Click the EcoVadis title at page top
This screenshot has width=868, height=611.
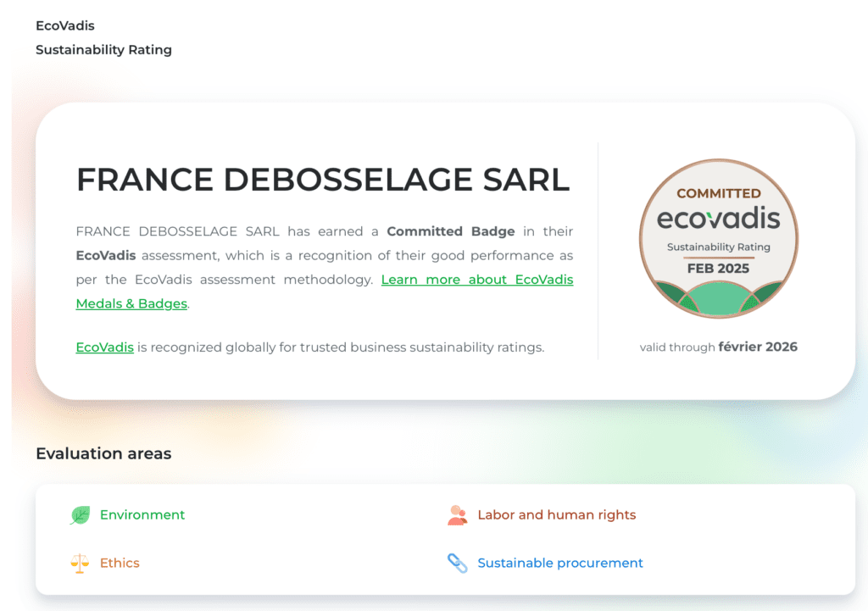(x=65, y=26)
